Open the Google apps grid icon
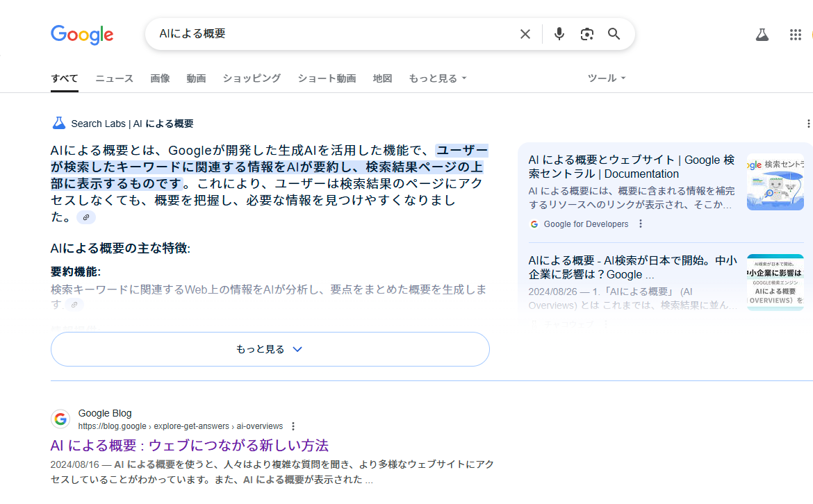 tap(796, 35)
